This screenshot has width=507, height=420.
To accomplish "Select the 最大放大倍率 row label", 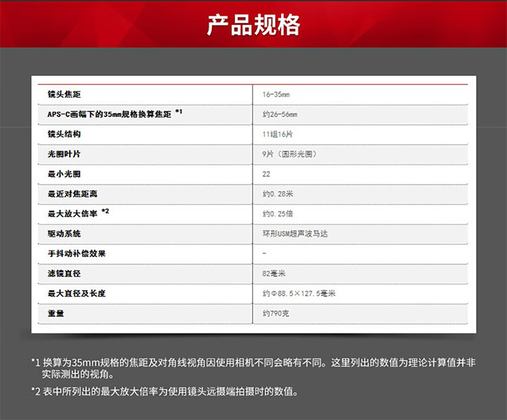I will tap(72, 214).
